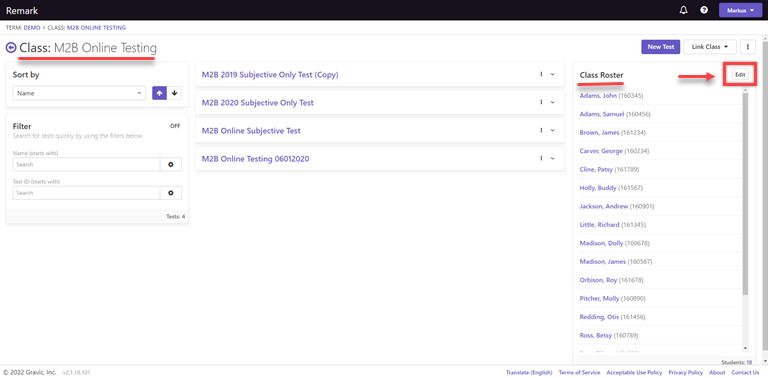Open Test ID filter settings gear
The width and height of the screenshot is (768, 378).
pos(171,193)
